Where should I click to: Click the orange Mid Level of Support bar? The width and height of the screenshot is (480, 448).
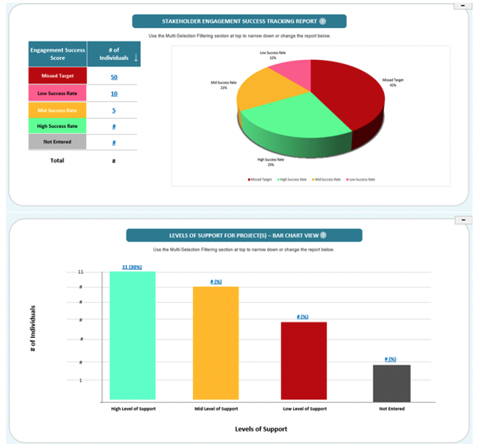(x=216, y=343)
